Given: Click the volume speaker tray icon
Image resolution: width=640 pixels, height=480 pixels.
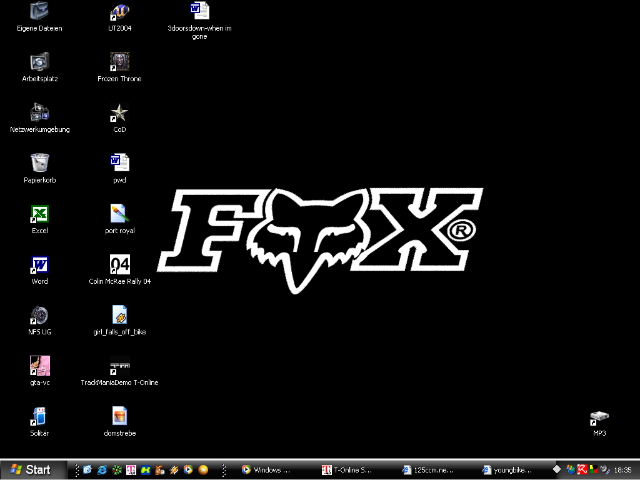Looking at the screenshot, I should [605, 470].
